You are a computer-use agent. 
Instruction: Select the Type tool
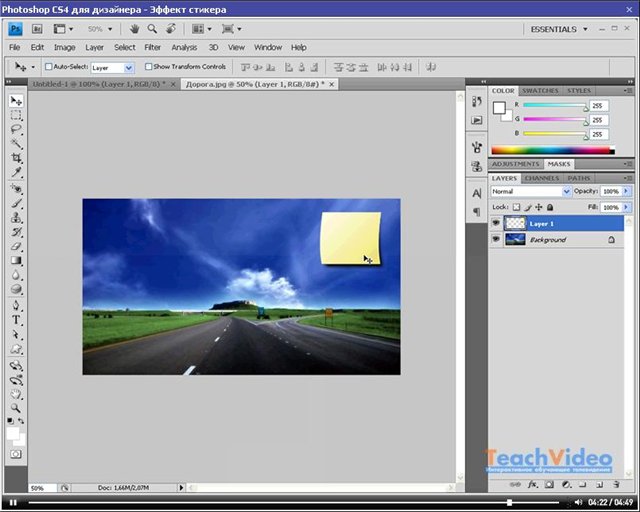16,320
